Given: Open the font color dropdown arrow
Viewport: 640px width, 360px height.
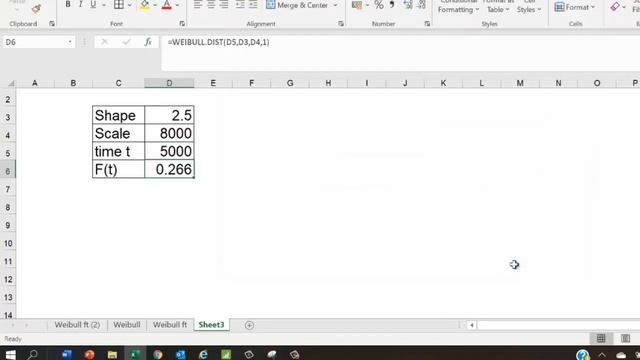Looking at the screenshot, I should point(177,5).
